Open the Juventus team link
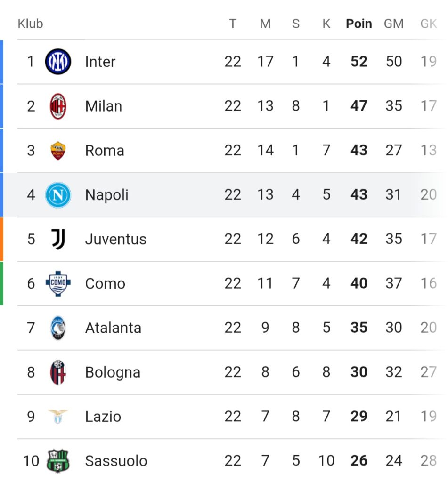 [116, 239]
